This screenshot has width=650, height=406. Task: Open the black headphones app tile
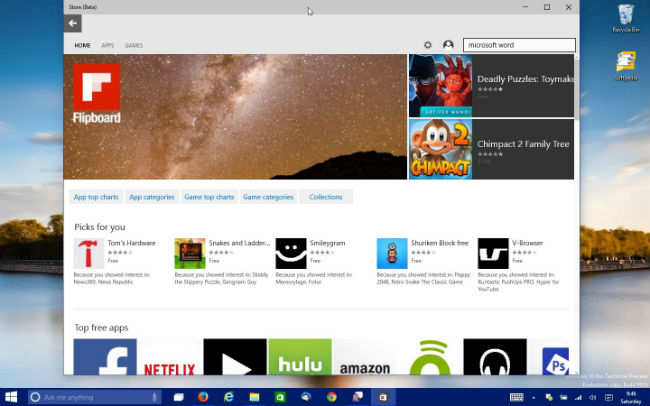[495, 357]
